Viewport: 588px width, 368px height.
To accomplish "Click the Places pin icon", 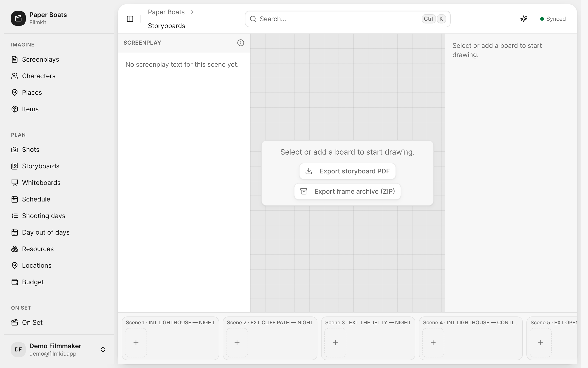I will coord(14,92).
